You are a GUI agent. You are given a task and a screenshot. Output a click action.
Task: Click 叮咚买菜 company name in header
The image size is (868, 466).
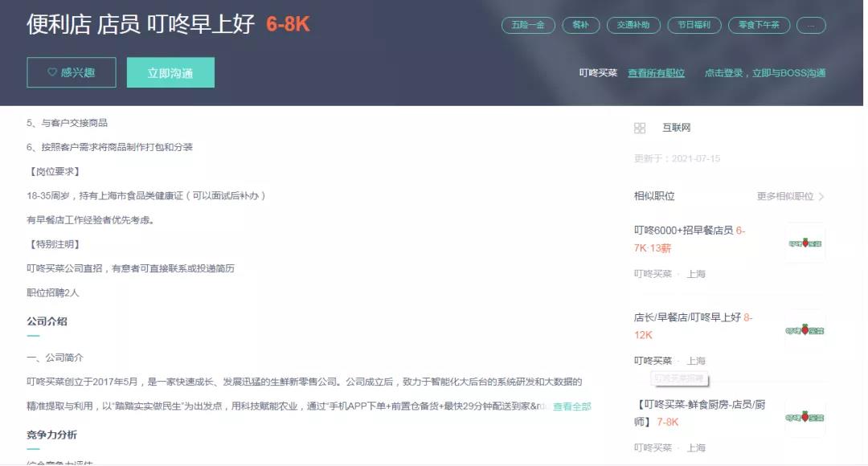(598, 73)
